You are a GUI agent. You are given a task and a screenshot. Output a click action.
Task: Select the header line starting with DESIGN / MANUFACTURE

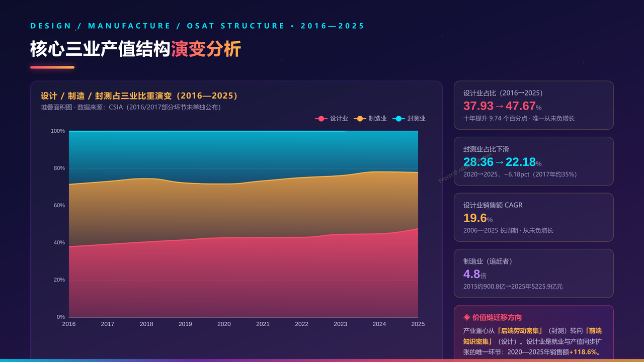tap(197, 26)
